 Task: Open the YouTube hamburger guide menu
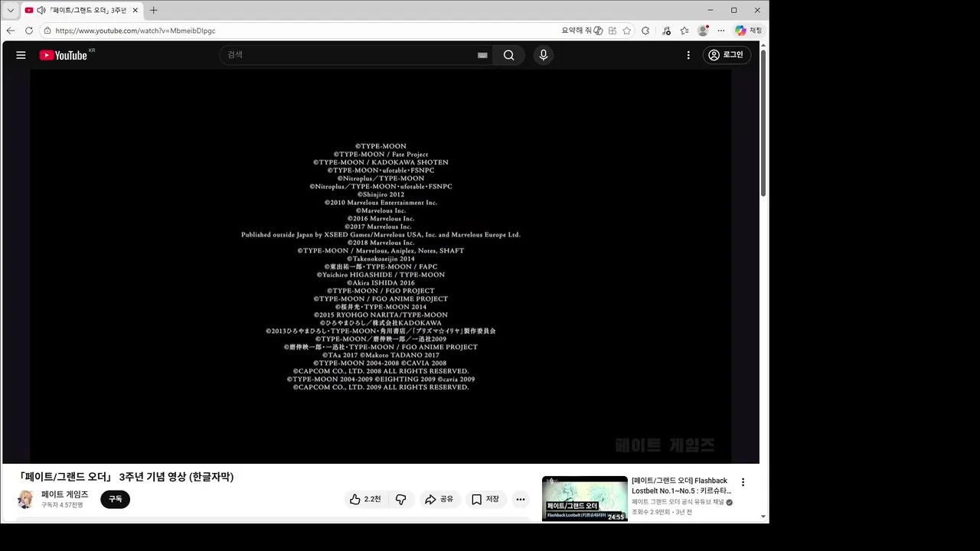[x=21, y=55]
